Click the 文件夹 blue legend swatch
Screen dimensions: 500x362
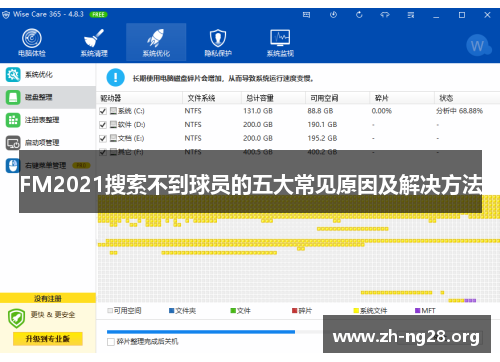coord(172,311)
